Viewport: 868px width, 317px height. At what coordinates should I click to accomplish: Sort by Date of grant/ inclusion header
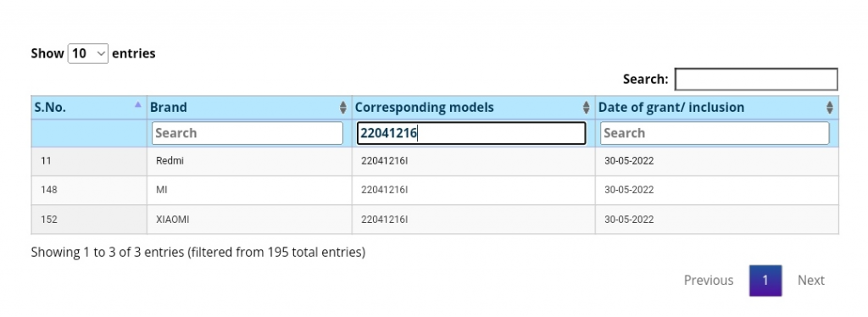pyautogui.click(x=717, y=108)
